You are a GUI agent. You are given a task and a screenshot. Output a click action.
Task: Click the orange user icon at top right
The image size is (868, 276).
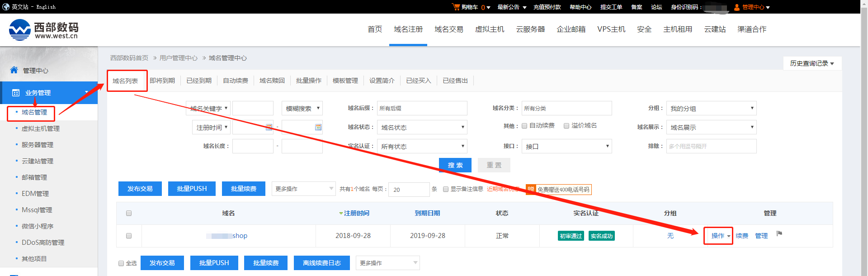point(737,7)
